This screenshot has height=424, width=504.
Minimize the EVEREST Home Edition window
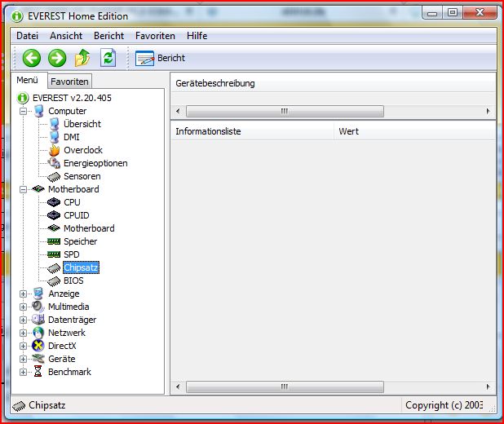[x=432, y=14]
